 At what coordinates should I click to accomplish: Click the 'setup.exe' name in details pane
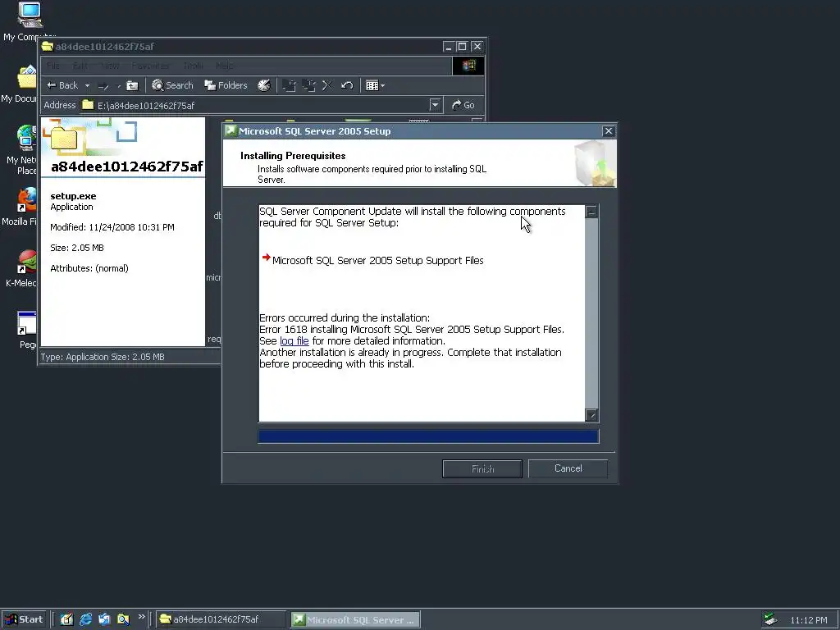73,196
